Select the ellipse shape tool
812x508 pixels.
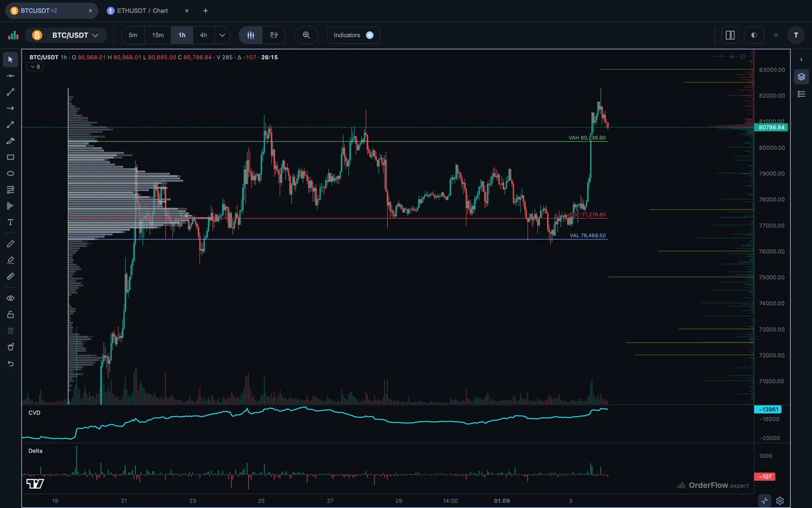[11, 173]
